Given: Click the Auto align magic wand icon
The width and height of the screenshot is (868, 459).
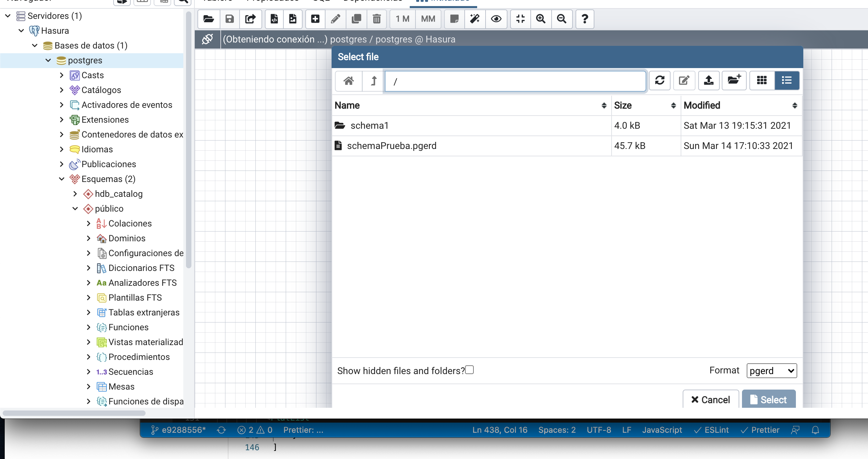Looking at the screenshot, I should coord(475,19).
